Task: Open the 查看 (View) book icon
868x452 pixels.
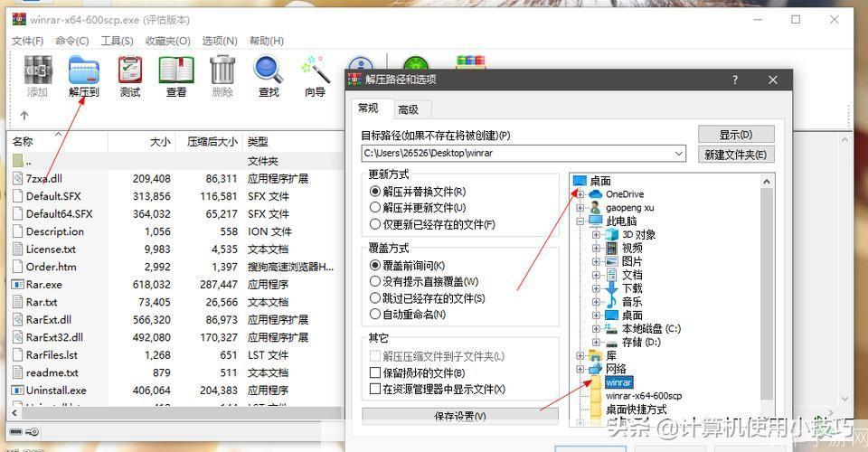Action: tap(176, 71)
